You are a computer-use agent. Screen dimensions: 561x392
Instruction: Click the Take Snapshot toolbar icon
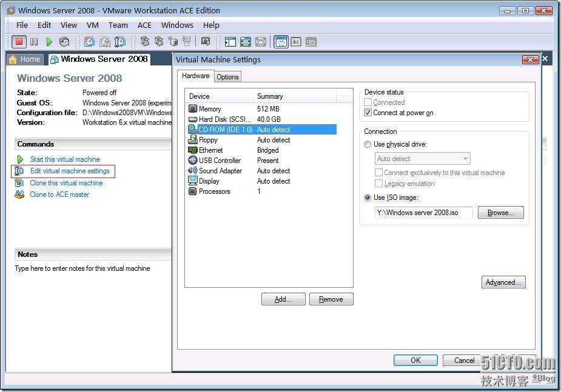tap(89, 42)
